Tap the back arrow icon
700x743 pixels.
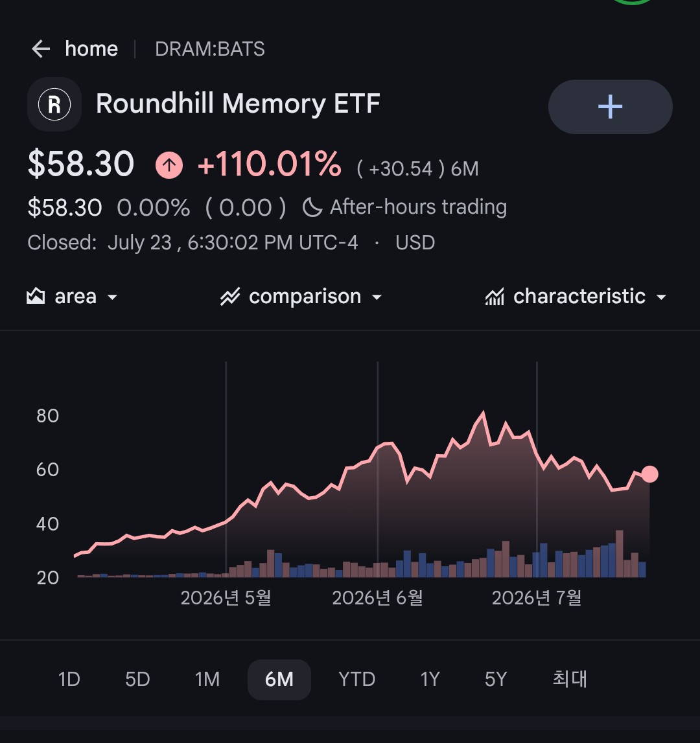[41, 49]
